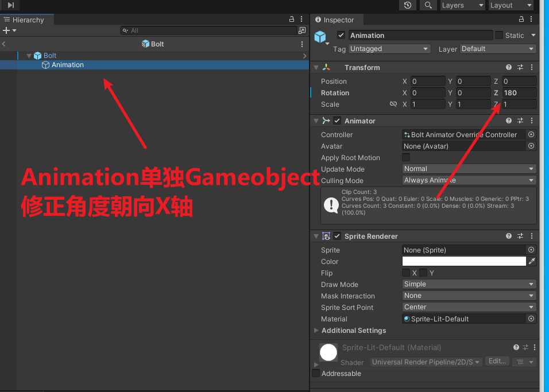Open the Bolt prefab header options menu
Screen dimensions: 549x392
[302, 44]
